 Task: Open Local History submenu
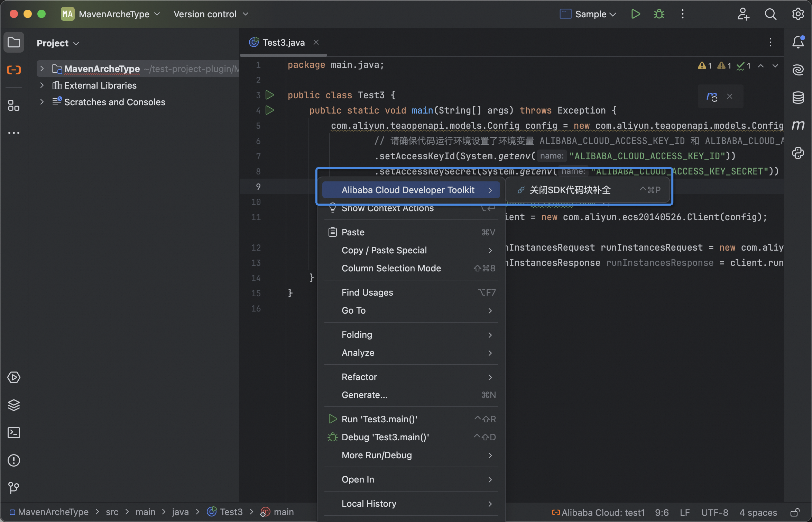(x=411, y=504)
